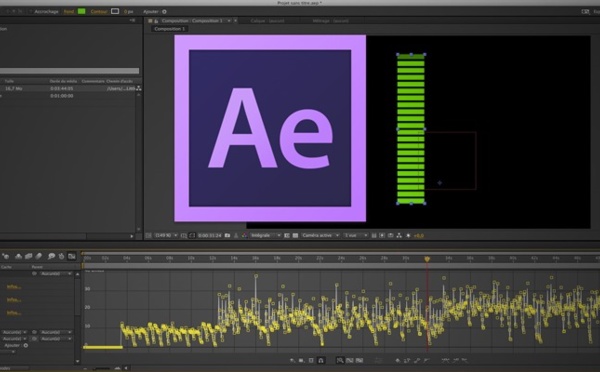Enable motion blur switch in timeline header
The width and height of the screenshot is (600, 372).
click(39, 256)
